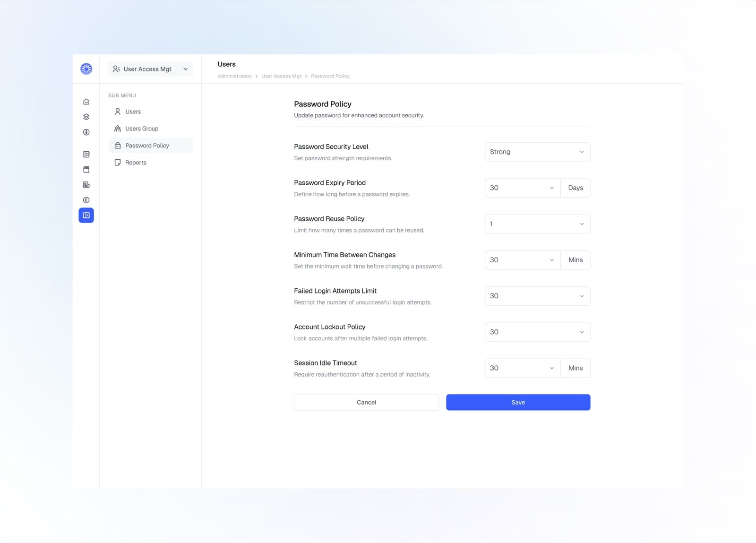Screen dimensions: 756x543
Task: Click the Mins unit beside Session Idle Timeout
Action: coord(576,368)
